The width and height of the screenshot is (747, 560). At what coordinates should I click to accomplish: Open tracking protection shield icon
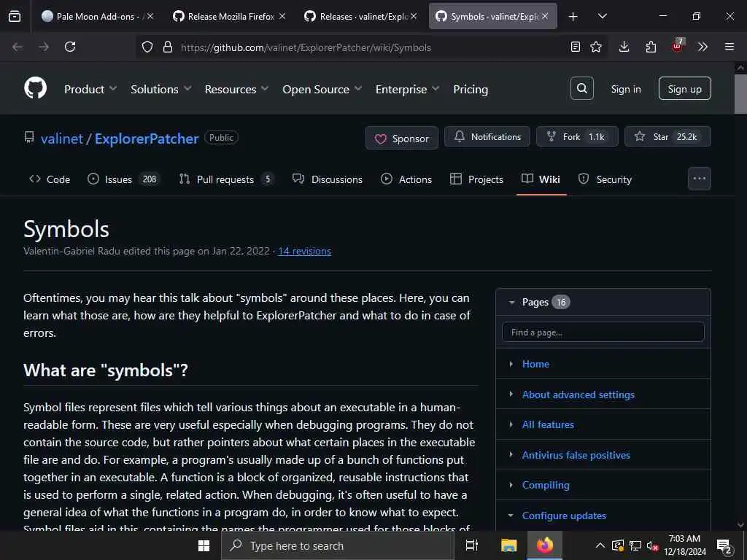(x=147, y=47)
